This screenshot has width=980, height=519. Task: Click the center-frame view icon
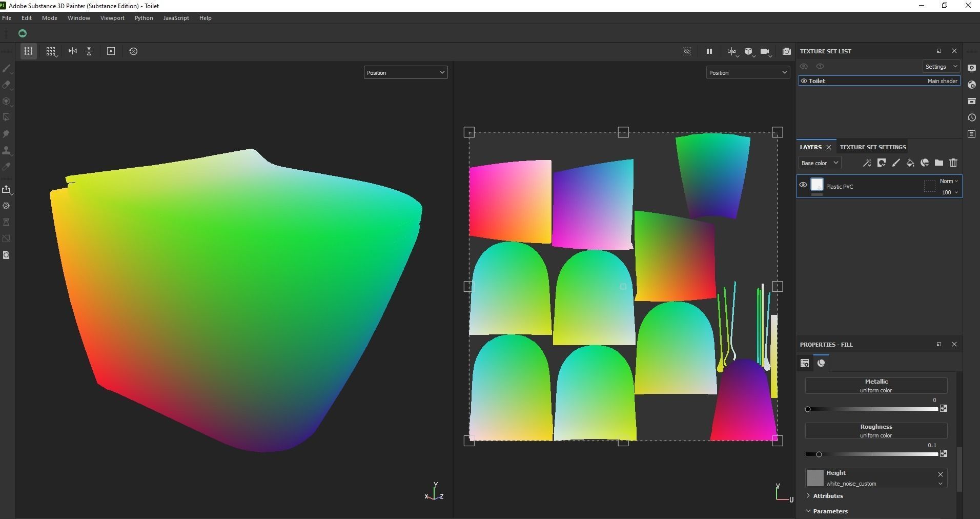[x=111, y=51]
